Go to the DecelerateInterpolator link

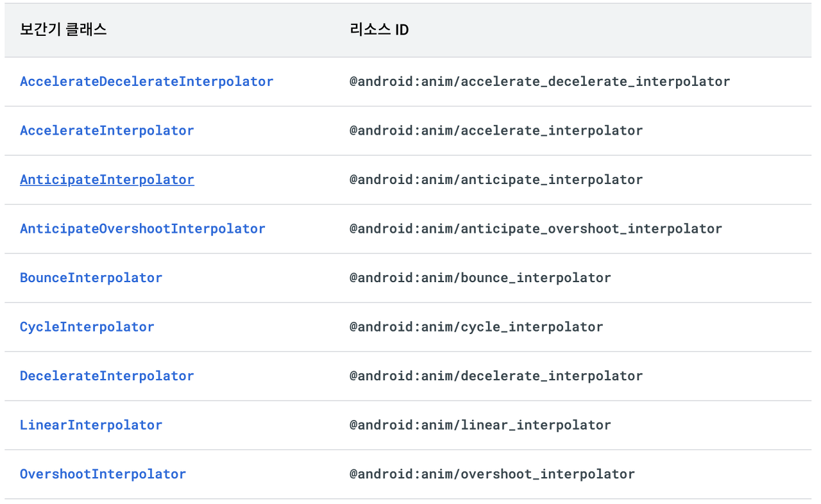coord(106,376)
